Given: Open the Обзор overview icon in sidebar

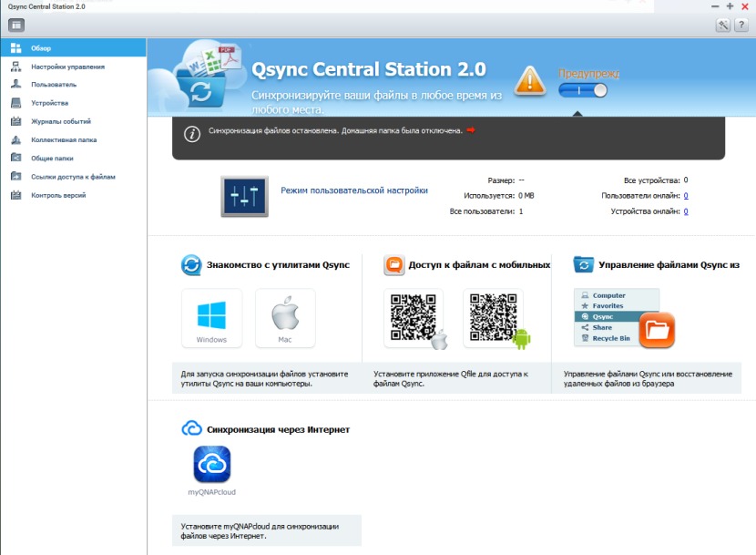Looking at the screenshot, I should [15, 47].
